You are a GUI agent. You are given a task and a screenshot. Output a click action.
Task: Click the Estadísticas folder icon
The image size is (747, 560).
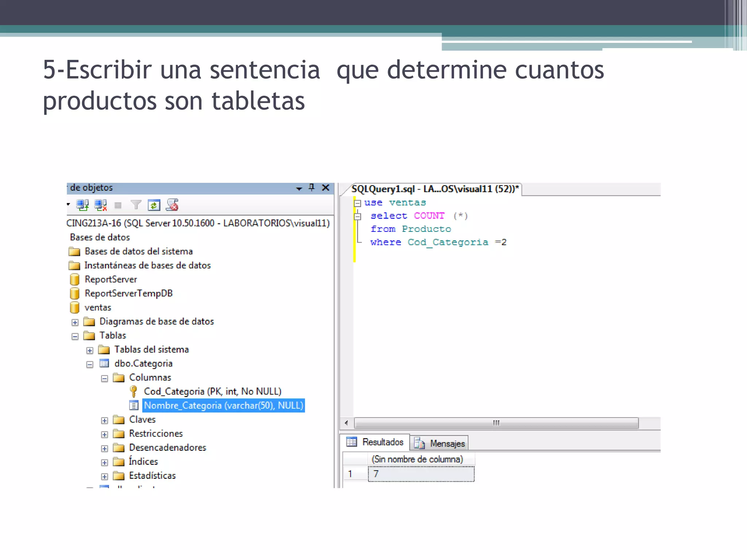pyautogui.click(x=119, y=476)
